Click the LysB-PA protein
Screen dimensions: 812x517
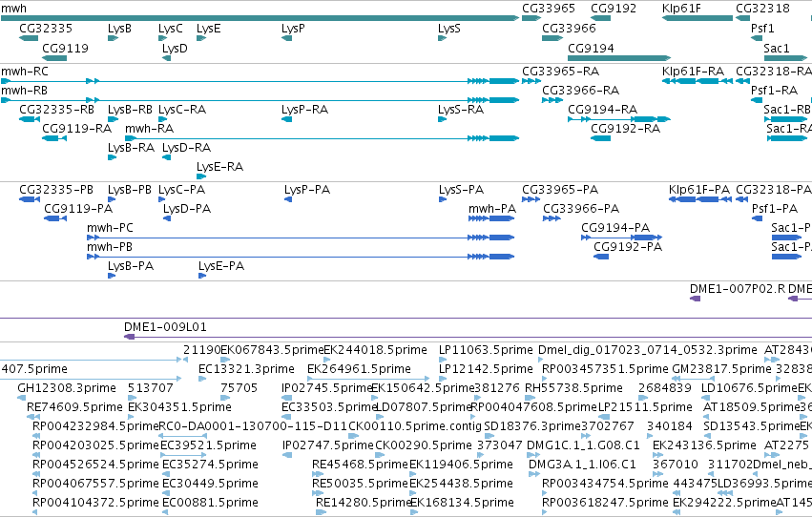point(112,276)
